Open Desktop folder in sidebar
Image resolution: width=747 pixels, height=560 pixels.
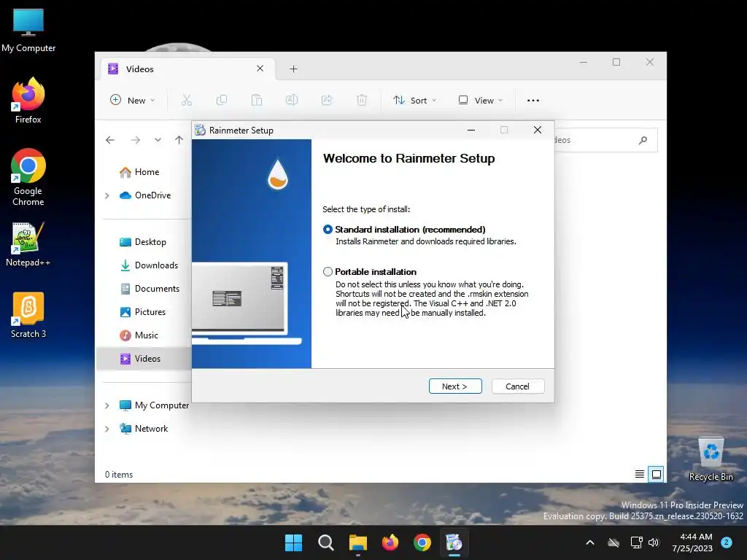143,242
